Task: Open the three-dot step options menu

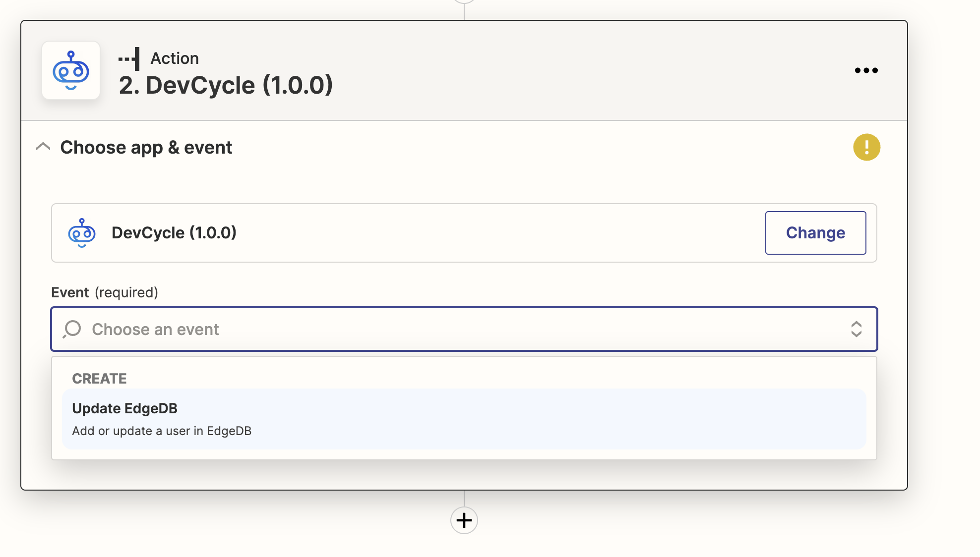Action: coord(866,70)
